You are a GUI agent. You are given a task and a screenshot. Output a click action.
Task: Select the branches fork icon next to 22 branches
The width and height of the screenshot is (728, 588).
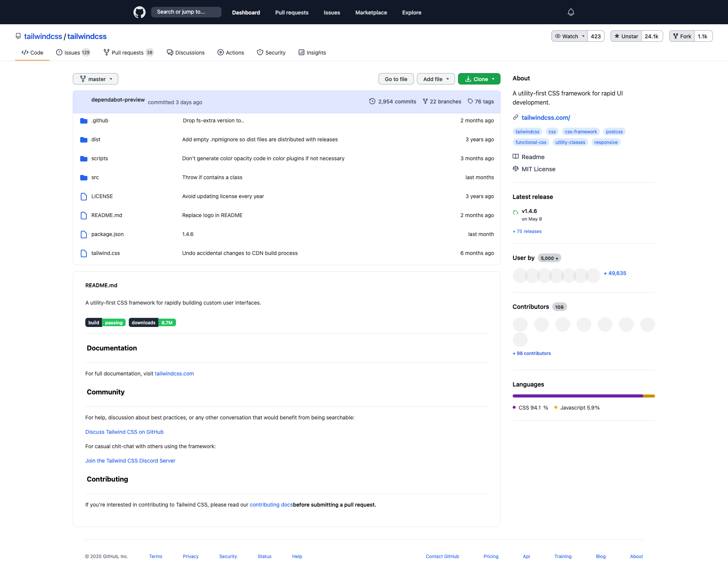tap(425, 101)
